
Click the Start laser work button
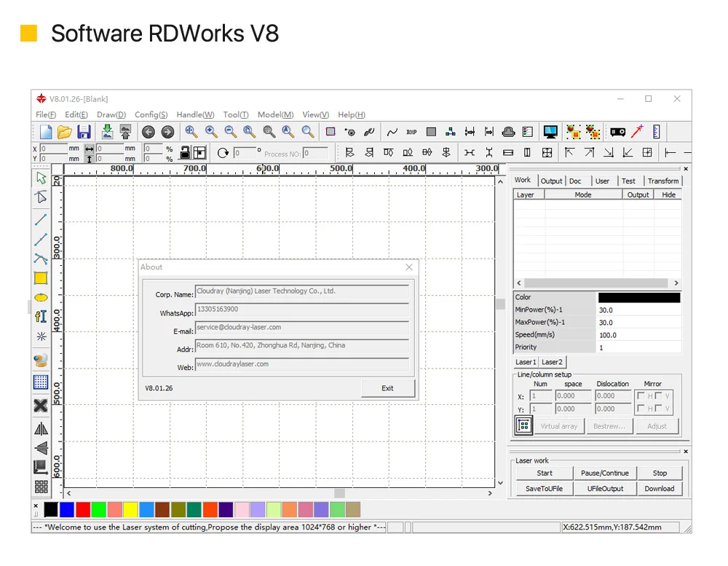(545, 473)
